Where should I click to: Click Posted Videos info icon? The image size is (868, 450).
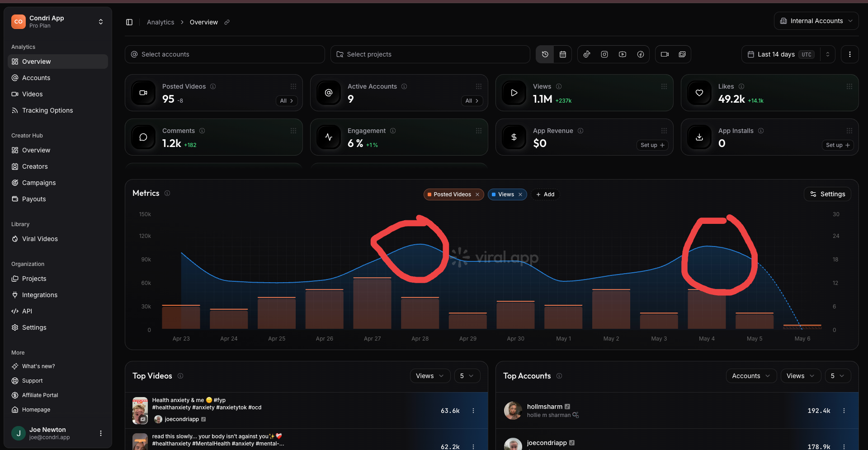point(213,86)
